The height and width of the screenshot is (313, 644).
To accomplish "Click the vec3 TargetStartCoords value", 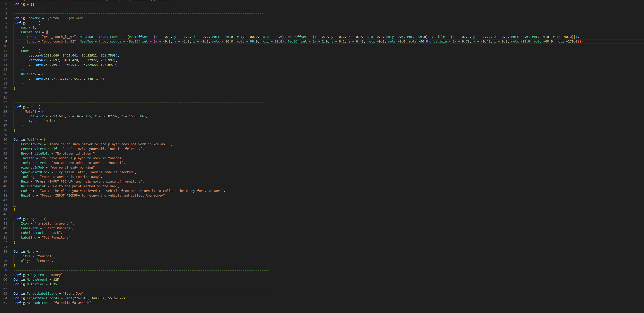I will coord(95,298).
